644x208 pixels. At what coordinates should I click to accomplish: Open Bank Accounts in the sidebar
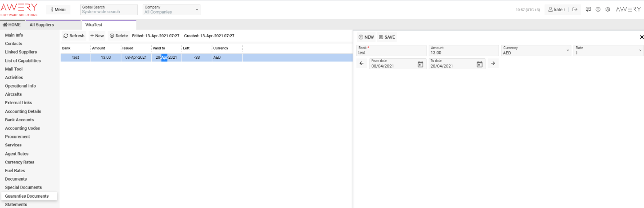point(19,120)
